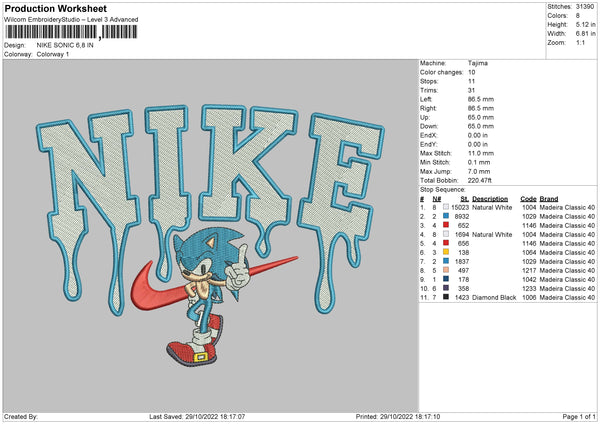Select stitch count '1694' in stop 4
This screenshot has height=424, width=600.
[461, 235]
